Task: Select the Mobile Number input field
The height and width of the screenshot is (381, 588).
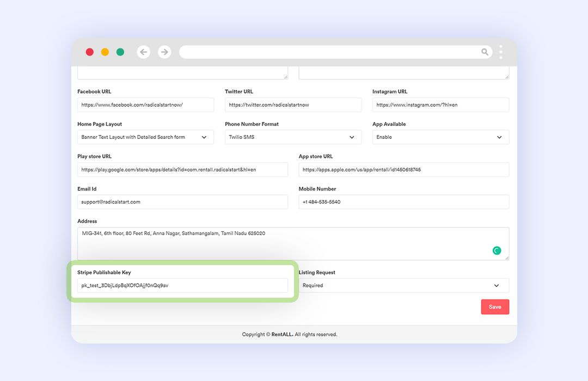Action: [x=404, y=202]
